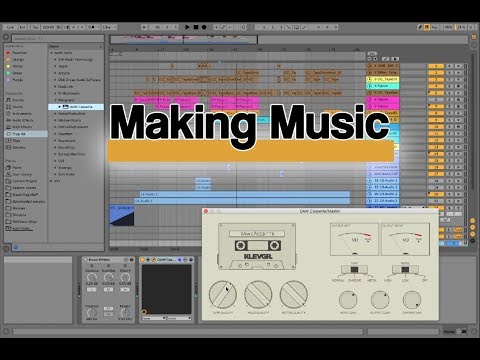Select the tempo field in transport bar

click(48, 27)
